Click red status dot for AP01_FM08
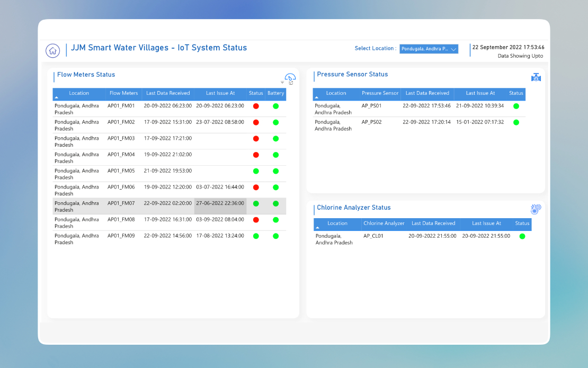This screenshot has width=588, height=368. click(x=256, y=220)
